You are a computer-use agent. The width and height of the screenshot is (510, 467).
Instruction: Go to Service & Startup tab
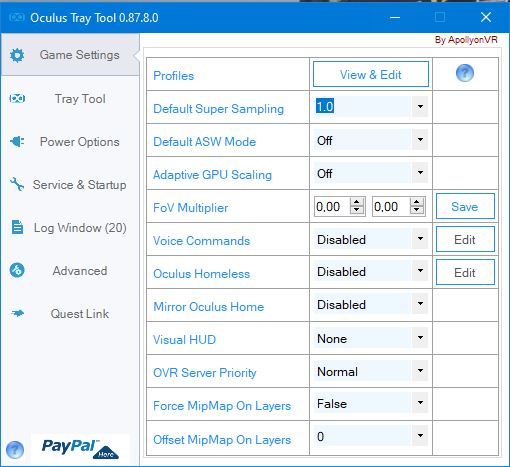pyautogui.click(x=70, y=185)
